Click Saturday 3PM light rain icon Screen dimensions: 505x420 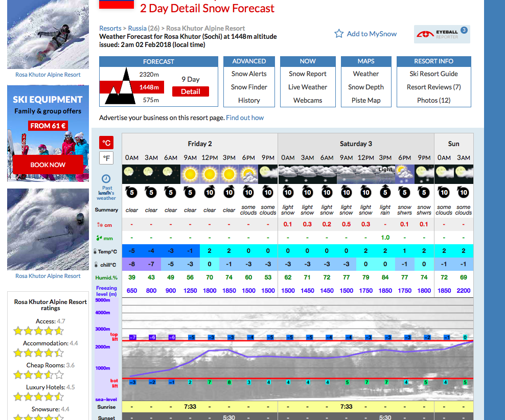pyautogui.click(x=385, y=174)
